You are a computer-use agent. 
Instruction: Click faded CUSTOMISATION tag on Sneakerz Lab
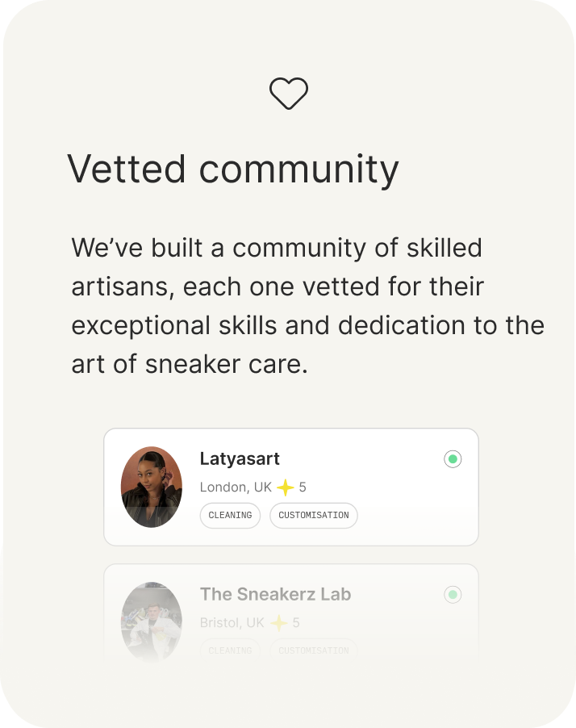tap(314, 651)
